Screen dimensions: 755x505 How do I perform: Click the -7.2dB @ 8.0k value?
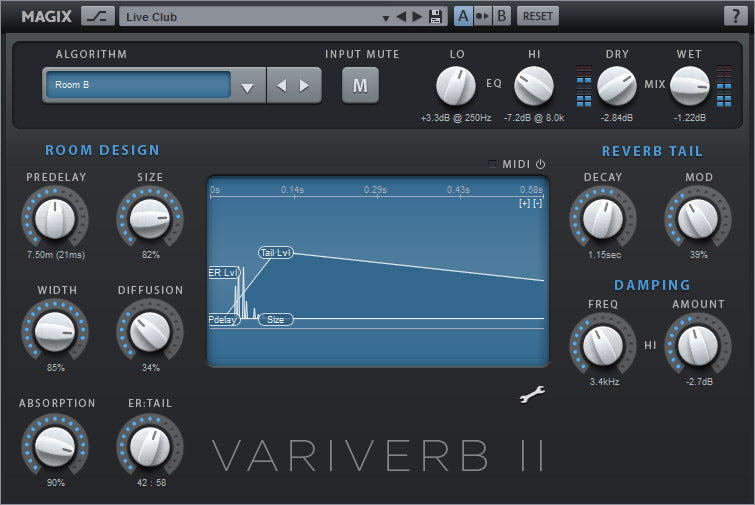point(534,117)
